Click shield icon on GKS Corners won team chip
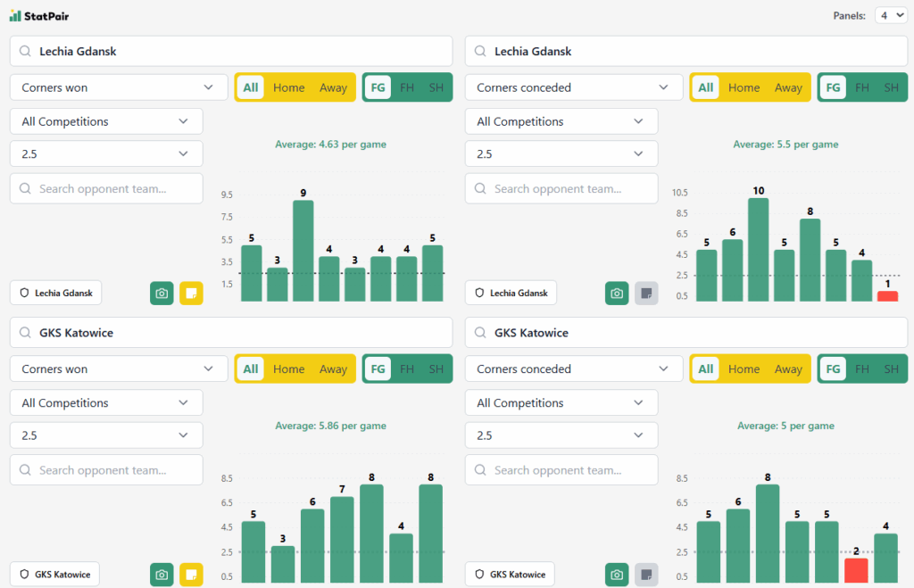Screen dimensions: 914x588 (x=24, y=574)
